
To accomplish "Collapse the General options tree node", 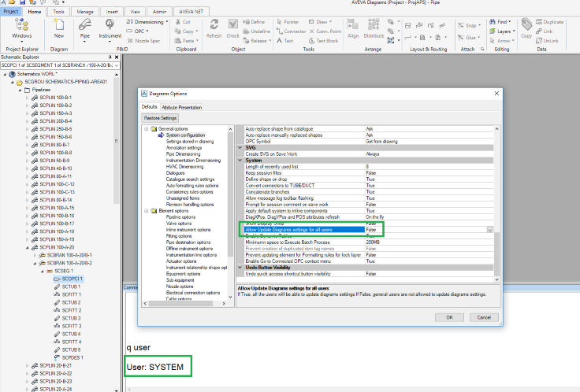I will point(147,128).
